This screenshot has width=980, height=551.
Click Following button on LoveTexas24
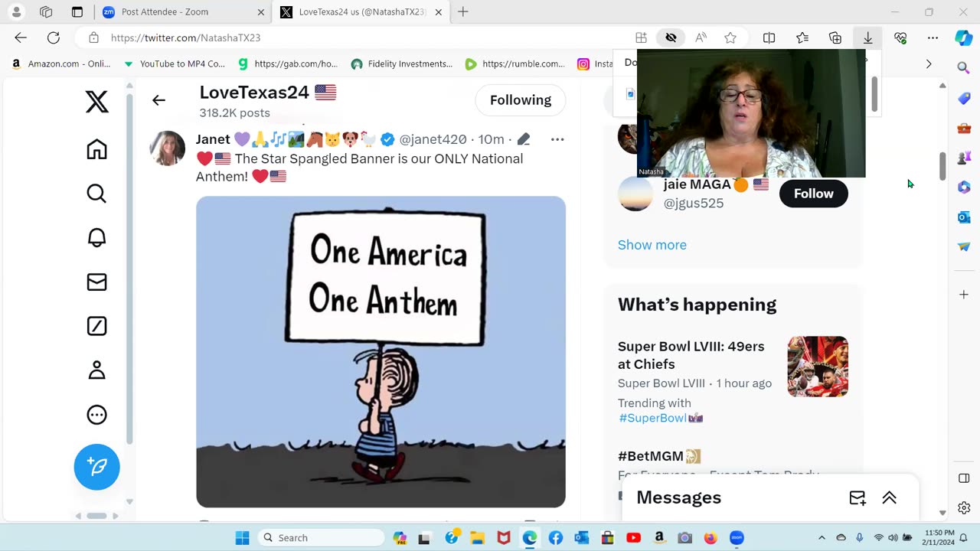pyautogui.click(x=521, y=100)
